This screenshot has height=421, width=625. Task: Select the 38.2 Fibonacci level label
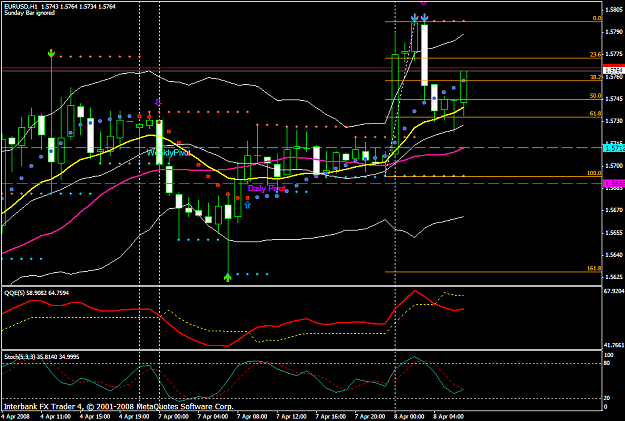coord(596,77)
